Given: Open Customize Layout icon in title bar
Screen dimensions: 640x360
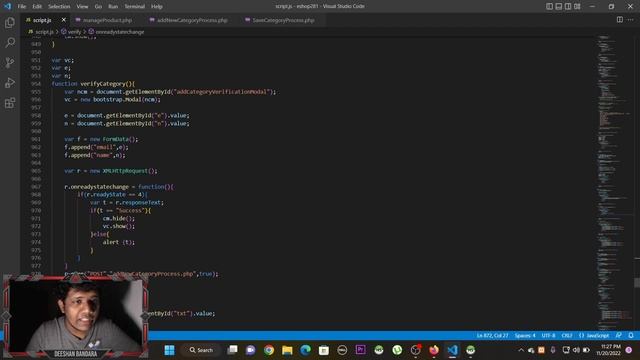Looking at the screenshot, I should [577, 6].
